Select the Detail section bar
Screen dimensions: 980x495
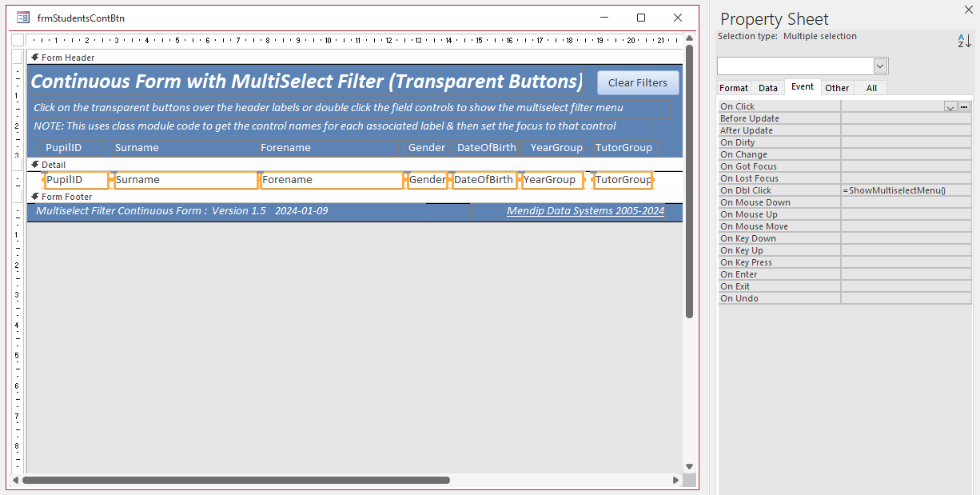pyautogui.click(x=356, y=165)
